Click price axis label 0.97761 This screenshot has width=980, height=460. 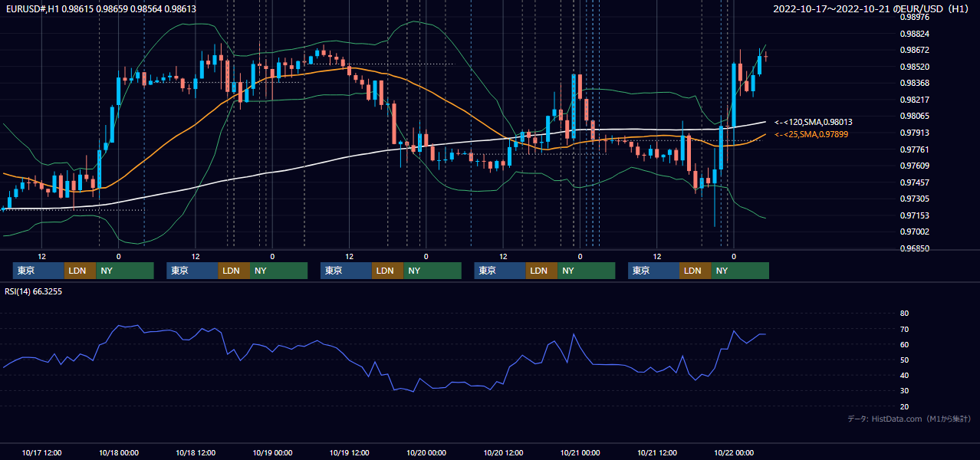click(x=915, y=149)
